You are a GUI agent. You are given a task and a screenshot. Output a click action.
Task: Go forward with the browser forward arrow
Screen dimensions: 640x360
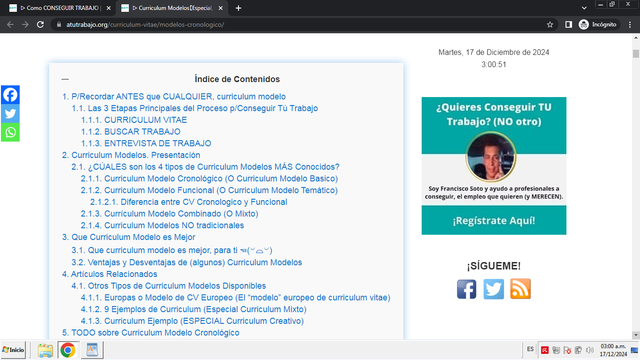click(25, 24)
